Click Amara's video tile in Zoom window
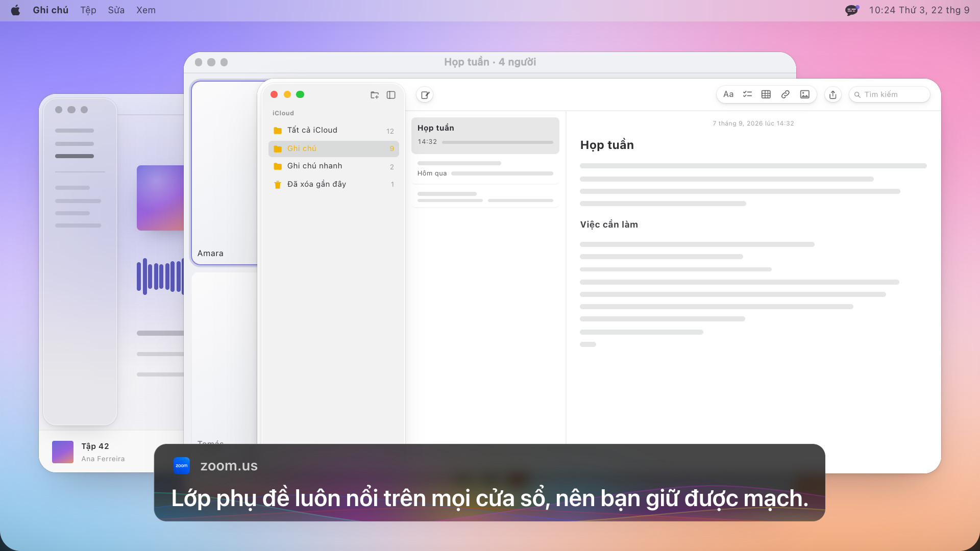Viewport: 980px width, 551px height. tap(225, 173)
